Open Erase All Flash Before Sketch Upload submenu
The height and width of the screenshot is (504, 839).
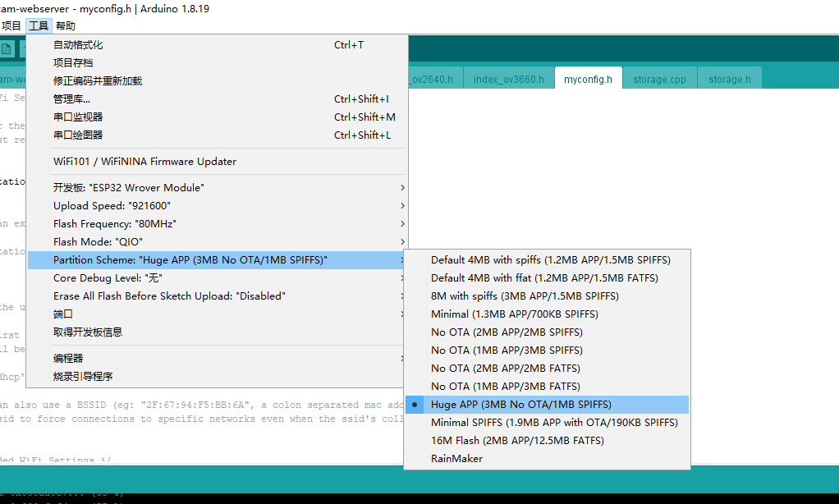[x=217, y=296]
